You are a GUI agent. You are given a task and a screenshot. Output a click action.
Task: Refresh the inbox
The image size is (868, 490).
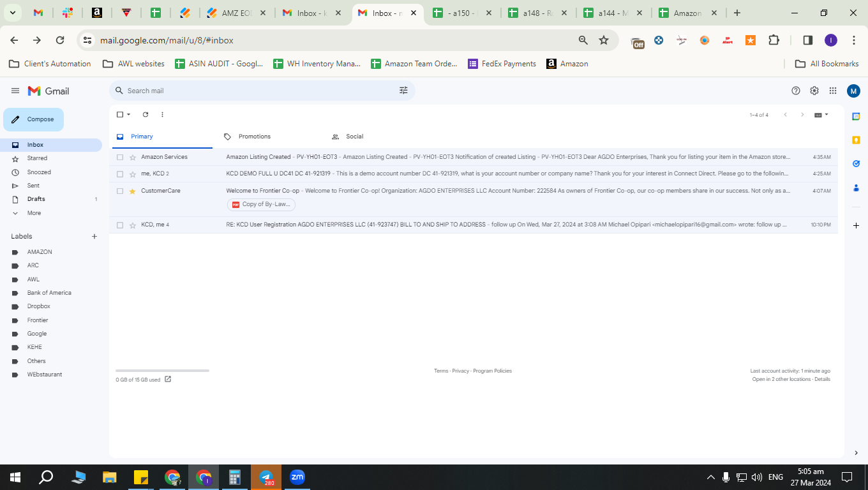(146, 115)
